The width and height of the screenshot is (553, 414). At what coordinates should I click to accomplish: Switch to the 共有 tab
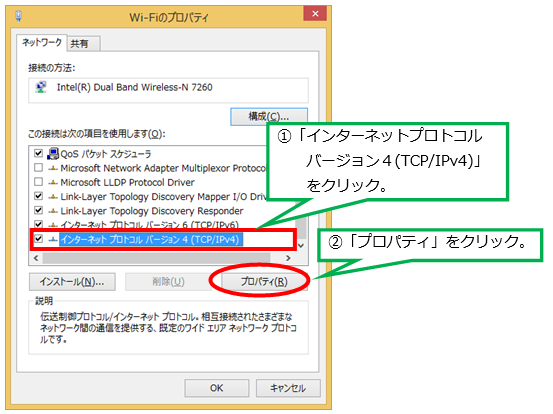pyautogui.click(x=84, y=44)
